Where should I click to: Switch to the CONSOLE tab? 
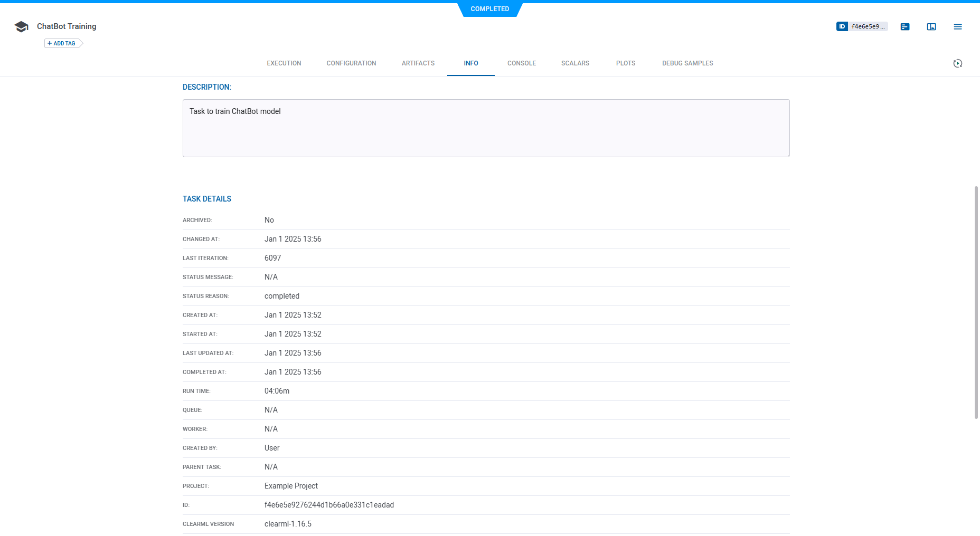(x=521, y=63)
